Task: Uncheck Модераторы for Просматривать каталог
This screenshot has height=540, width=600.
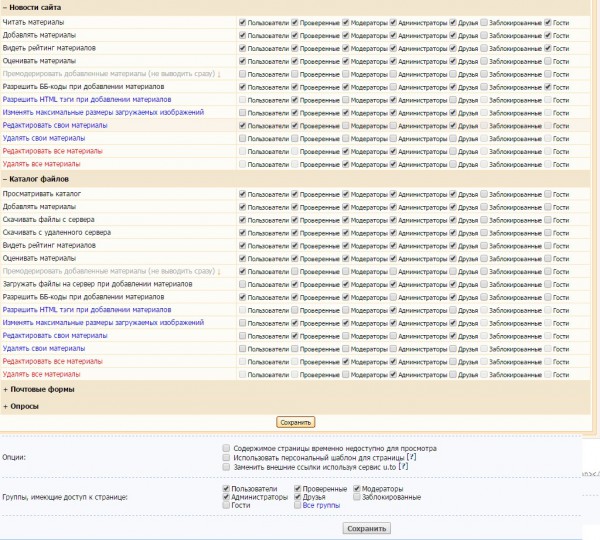Action: pos(346,194)
